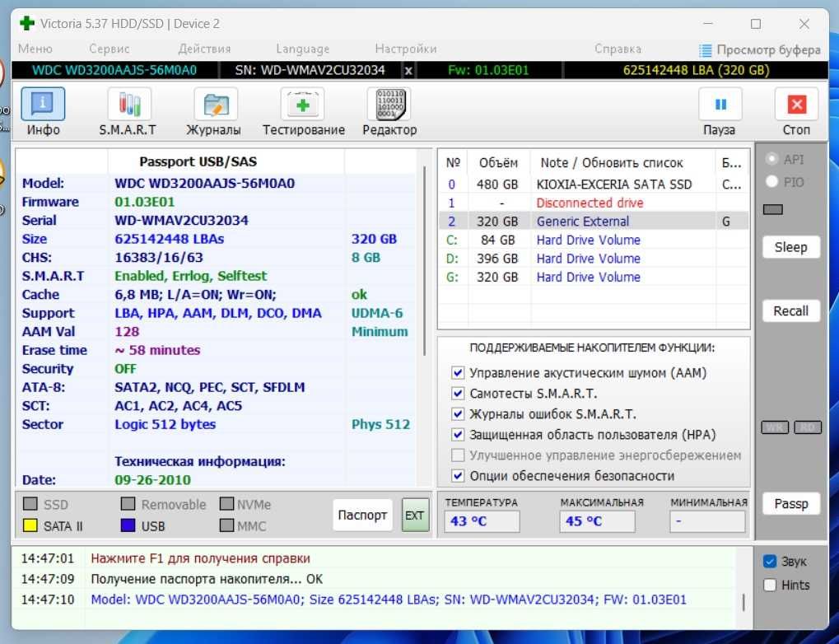Disable the Звук sound checkbox
This screenshot has height=644, width=839.
click(x=770, y=561)
